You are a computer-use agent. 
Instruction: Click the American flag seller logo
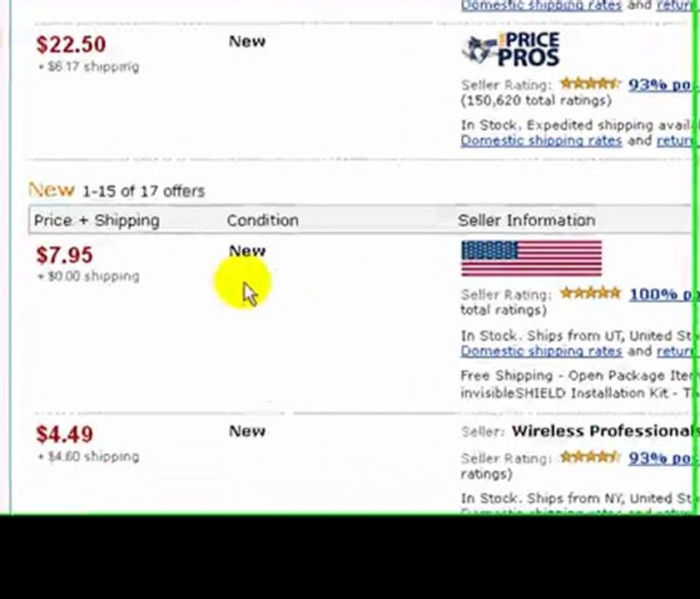click(531, 258)
